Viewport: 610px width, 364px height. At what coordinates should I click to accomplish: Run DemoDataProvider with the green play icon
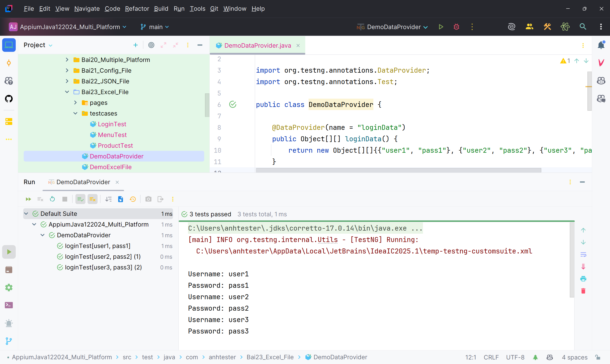pyautogui.click(x=441, y=27)
